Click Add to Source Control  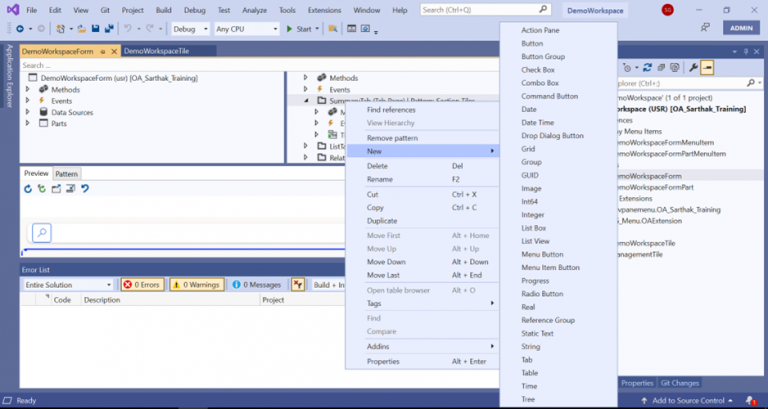(686, 401)
